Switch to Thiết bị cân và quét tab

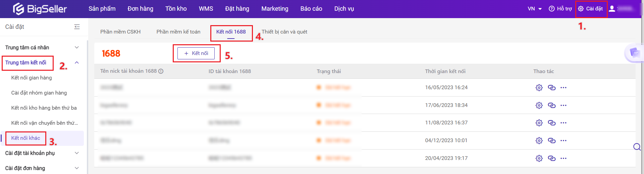pyautogui.click(x=284, y=32)
